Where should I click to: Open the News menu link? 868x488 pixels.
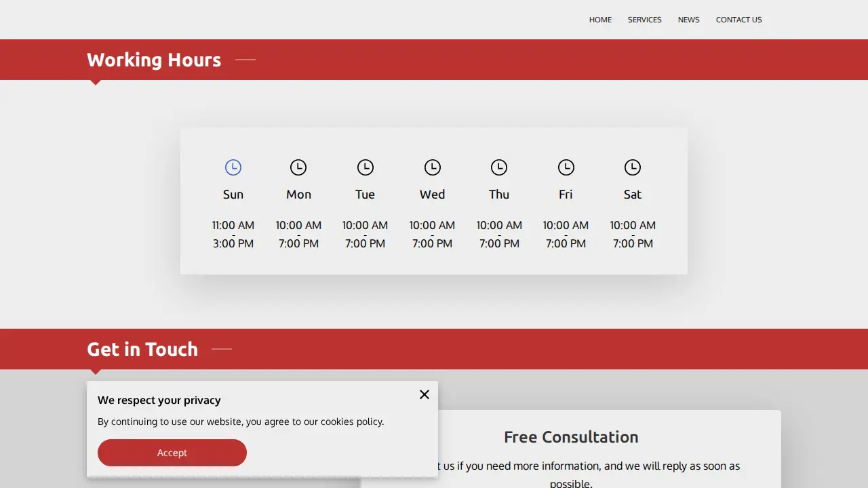point(688,20)
